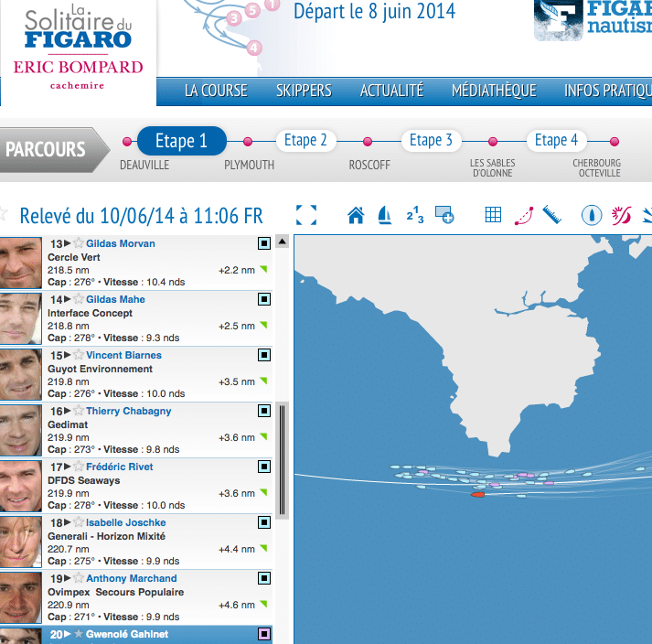Select the ruler measuring tool
Image resolution: width=652 pixels, height=644 pixels.
tap(552, 215)
